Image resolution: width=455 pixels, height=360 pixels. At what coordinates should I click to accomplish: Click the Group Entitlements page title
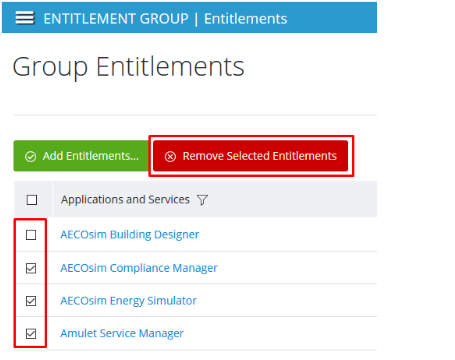coord(129,67)
